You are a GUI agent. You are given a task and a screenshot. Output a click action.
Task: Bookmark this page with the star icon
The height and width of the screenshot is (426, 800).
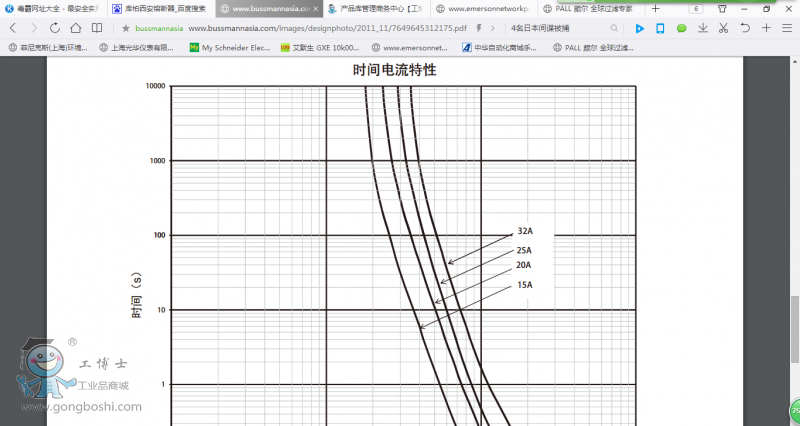pos(126,28)
